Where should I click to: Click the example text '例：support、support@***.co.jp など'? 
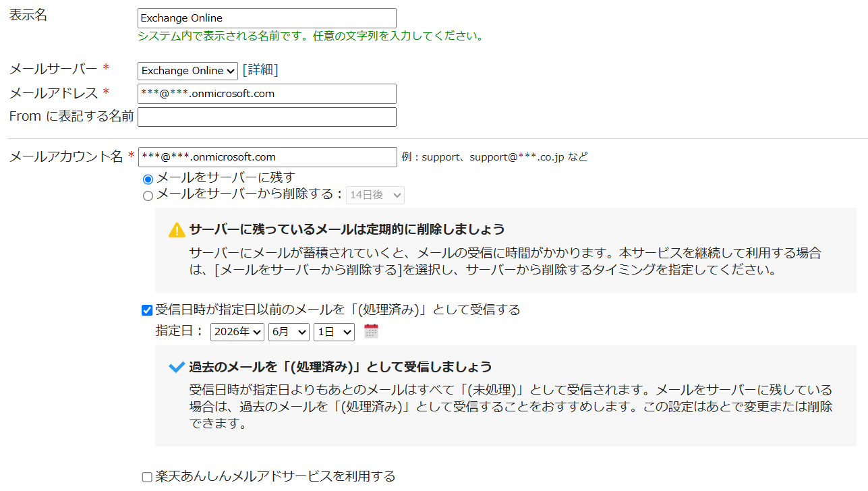494,157
